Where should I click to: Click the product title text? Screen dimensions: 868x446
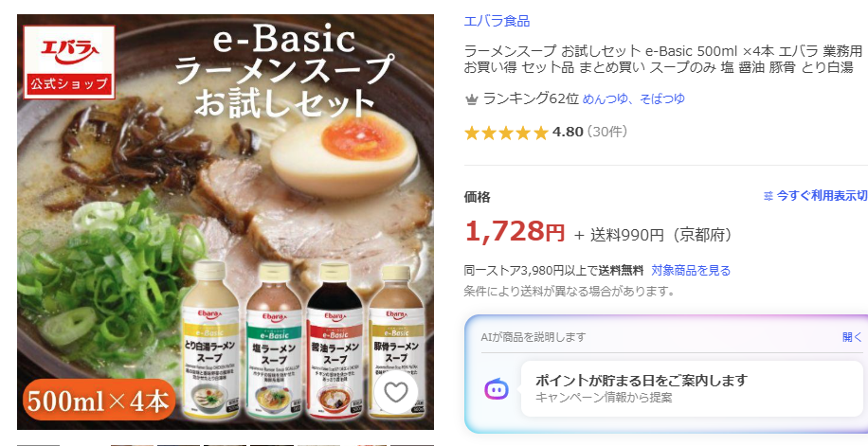coord(662,60)
